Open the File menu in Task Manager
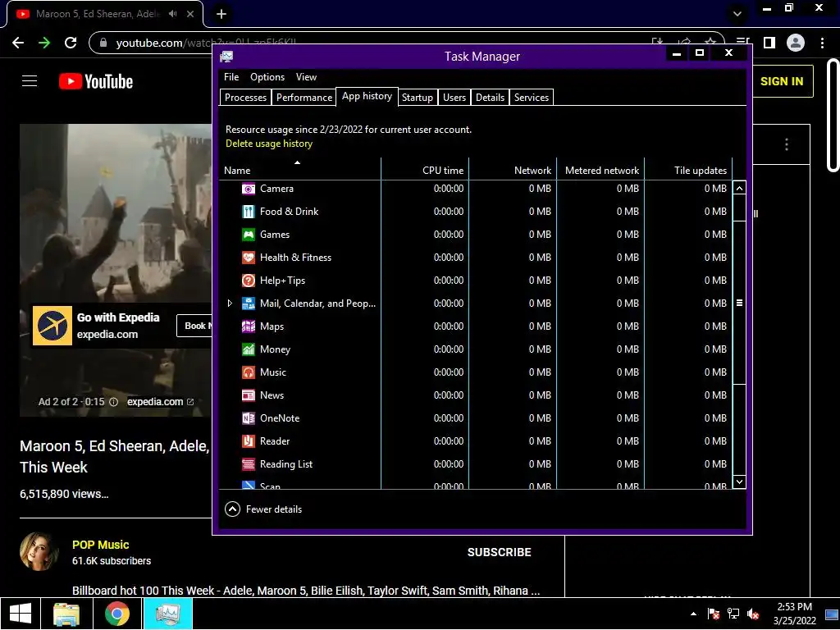This screenshot has height=630, width=840. (x=231, y=77)
